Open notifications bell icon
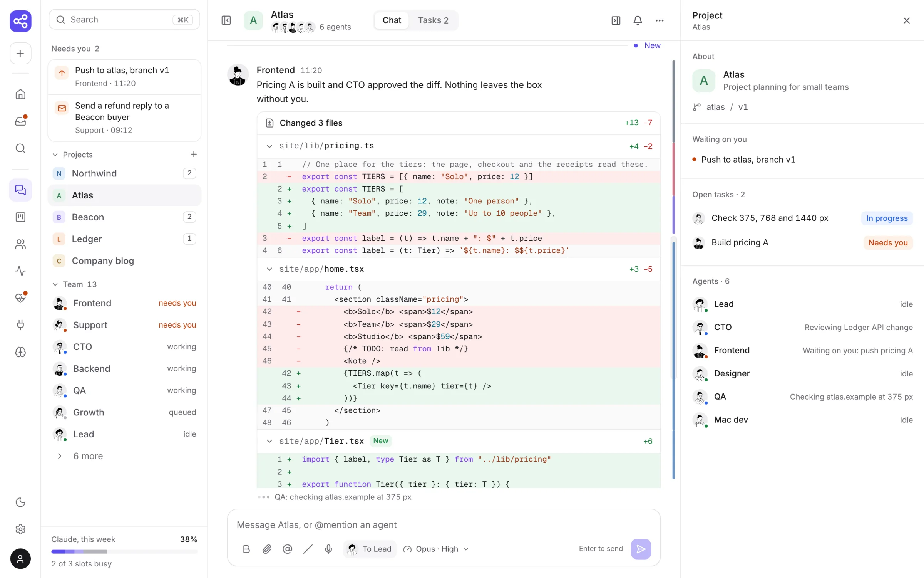 pos(638,20)
